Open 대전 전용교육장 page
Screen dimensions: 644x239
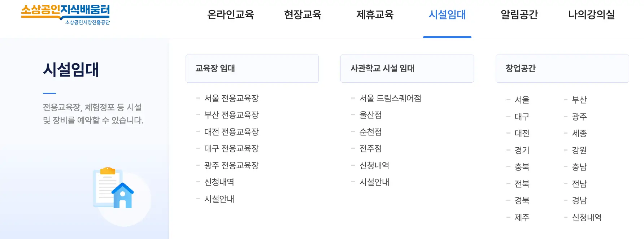tap(230, 132)
